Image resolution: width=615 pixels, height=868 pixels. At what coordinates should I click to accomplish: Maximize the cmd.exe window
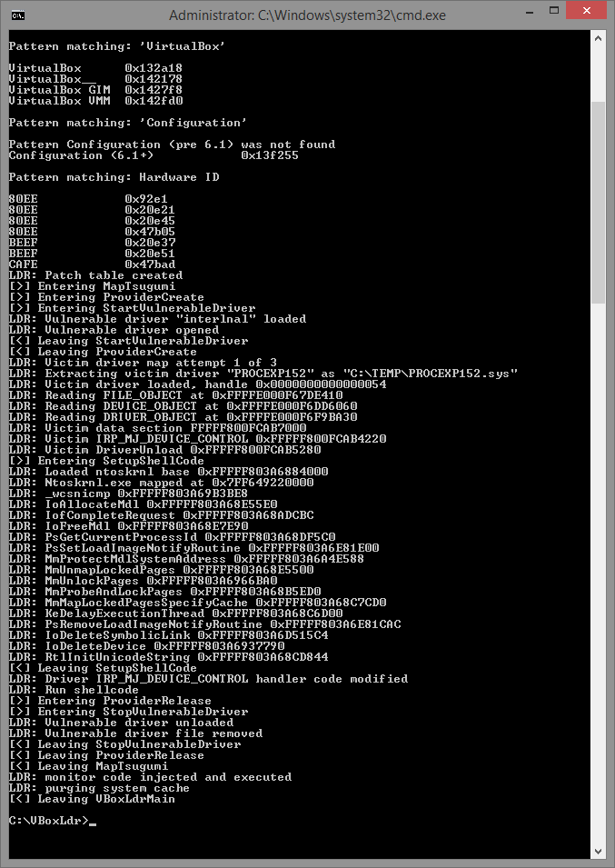coord(554,11)
